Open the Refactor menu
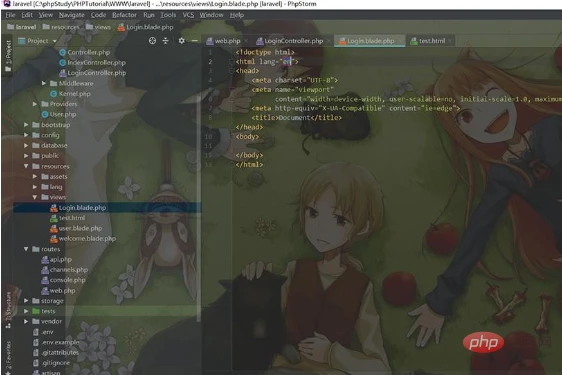The image size is (562, 375). [124, 15]
